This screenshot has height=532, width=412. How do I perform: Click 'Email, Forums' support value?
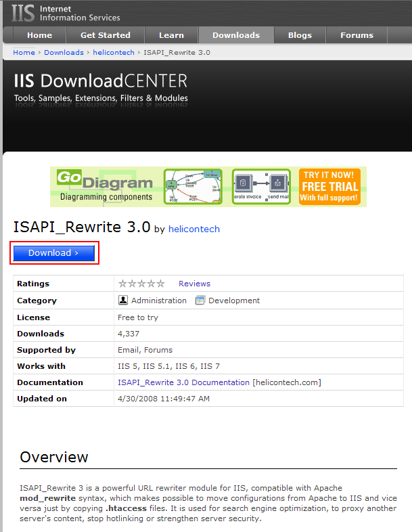point(145,350)
